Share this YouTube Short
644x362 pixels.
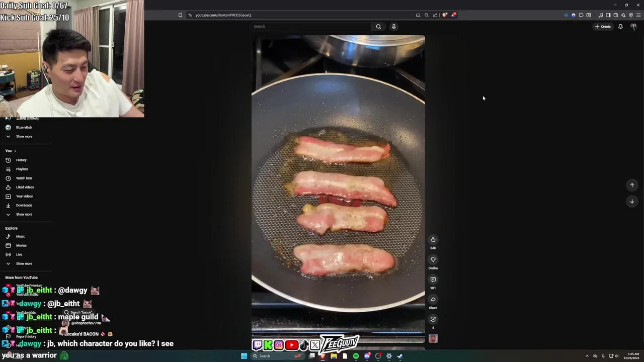tap(433, 299)
